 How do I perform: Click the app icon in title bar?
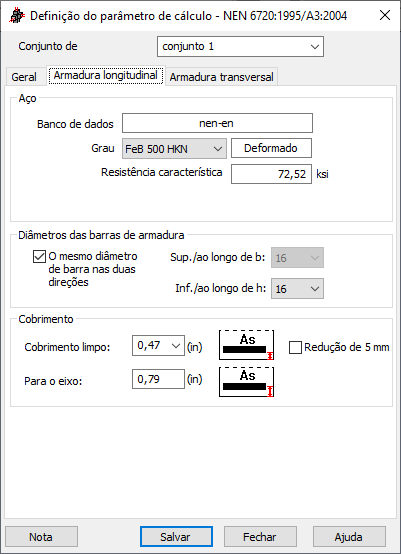click(x=16, y=16)
